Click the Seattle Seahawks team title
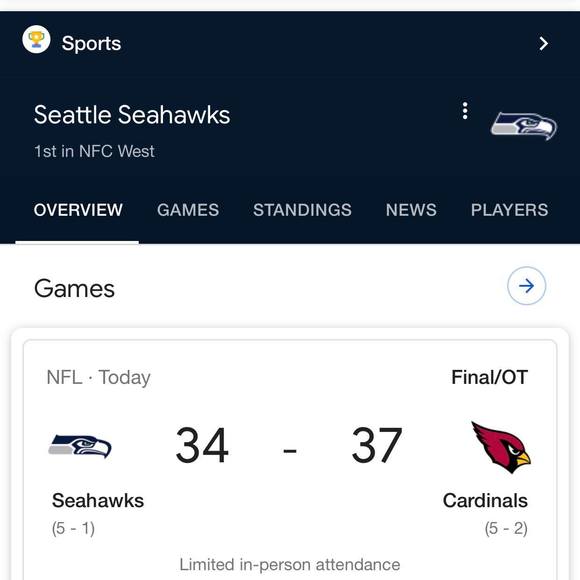This screenshot has height=580, width=580. [x=132, y=115]
